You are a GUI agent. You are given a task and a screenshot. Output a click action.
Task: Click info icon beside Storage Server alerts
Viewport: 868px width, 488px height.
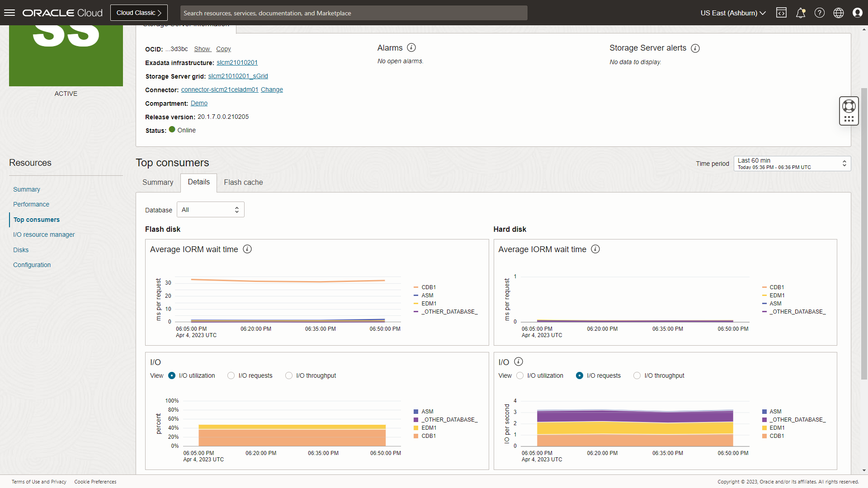(x=695, y=48)
